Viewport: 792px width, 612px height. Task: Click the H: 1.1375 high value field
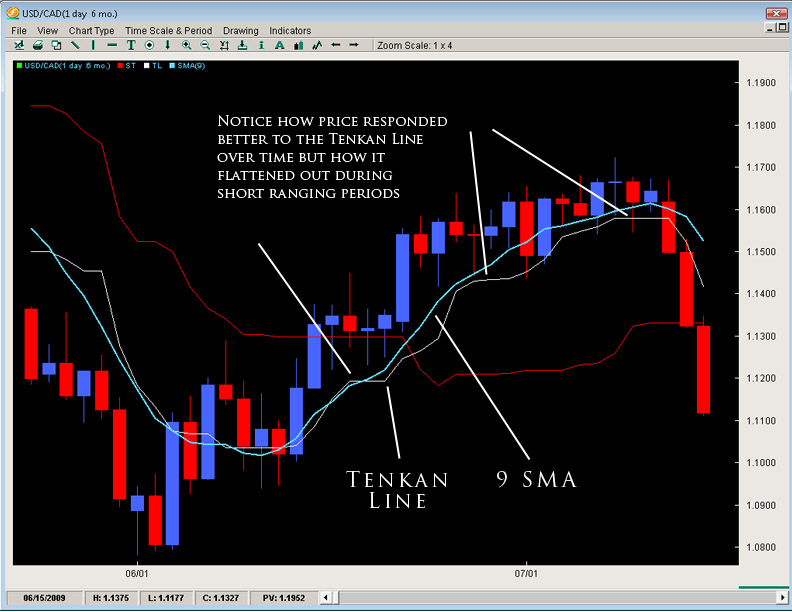[111, 598]
